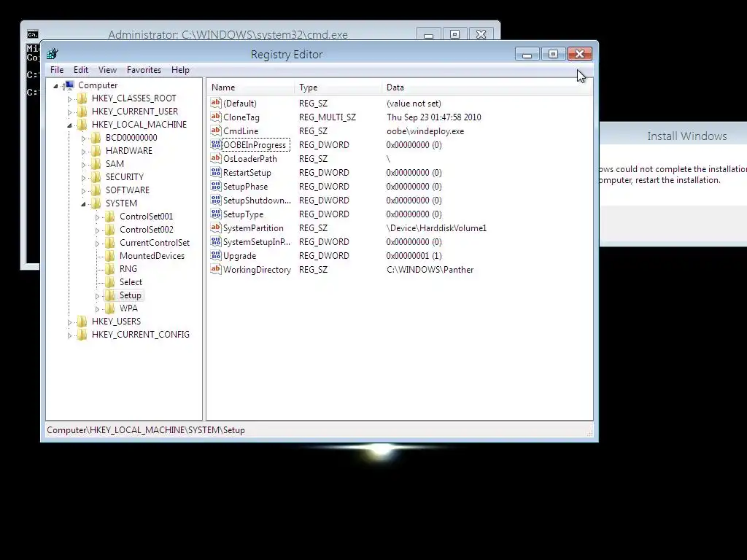Click data '0x00000001 (1)' for Upgrade
Screen dimensions: 747x560
coord(414,256)
